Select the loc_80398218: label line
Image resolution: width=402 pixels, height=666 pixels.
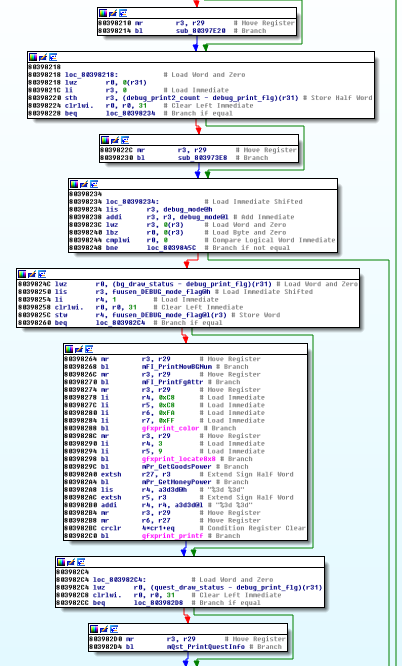[x=92, y=75]
